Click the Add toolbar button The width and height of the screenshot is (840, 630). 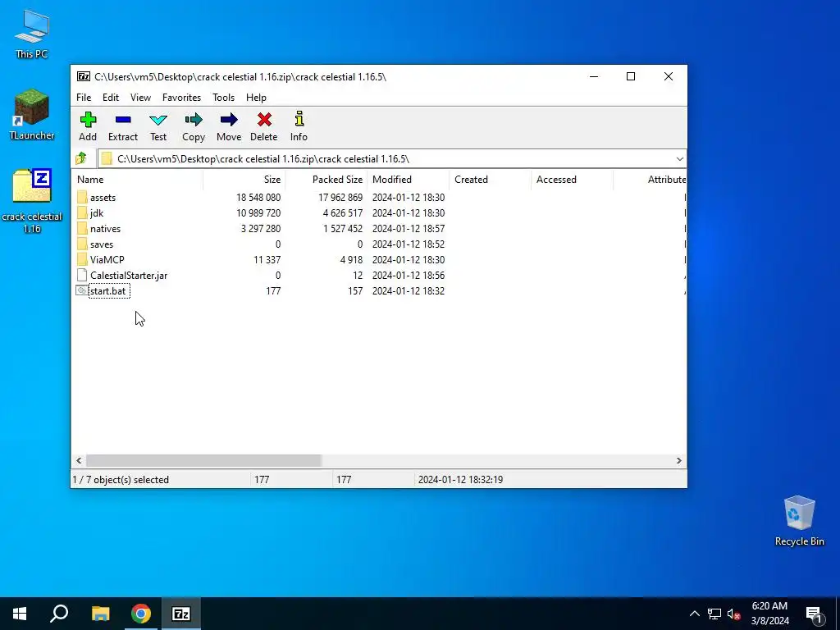[88, 127]
